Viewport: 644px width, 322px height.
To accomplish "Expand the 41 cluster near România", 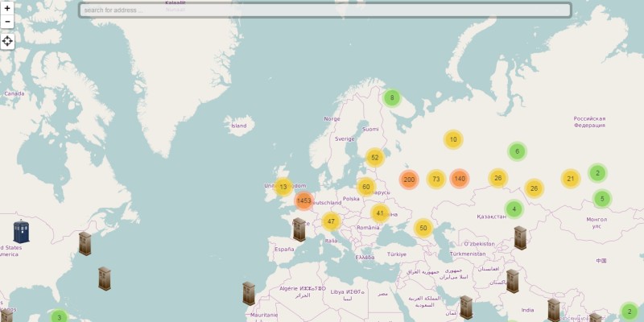I will 381,213.
